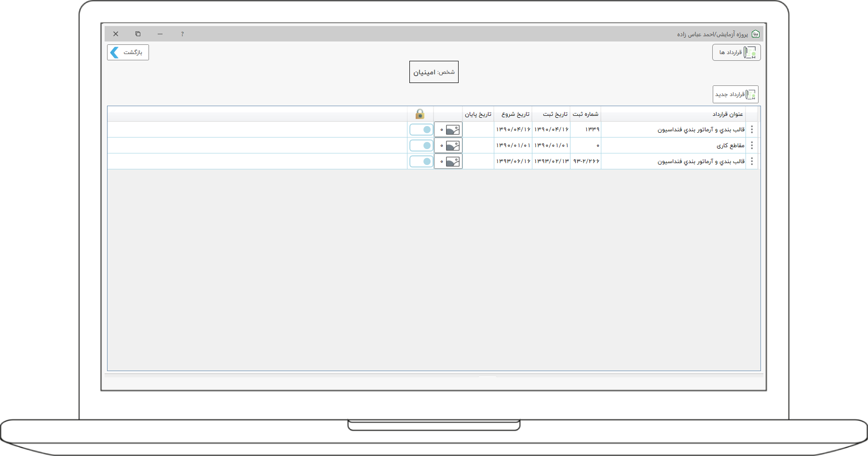Click the app logo in the title bar
868x456 pixels.
pos(756,34)
